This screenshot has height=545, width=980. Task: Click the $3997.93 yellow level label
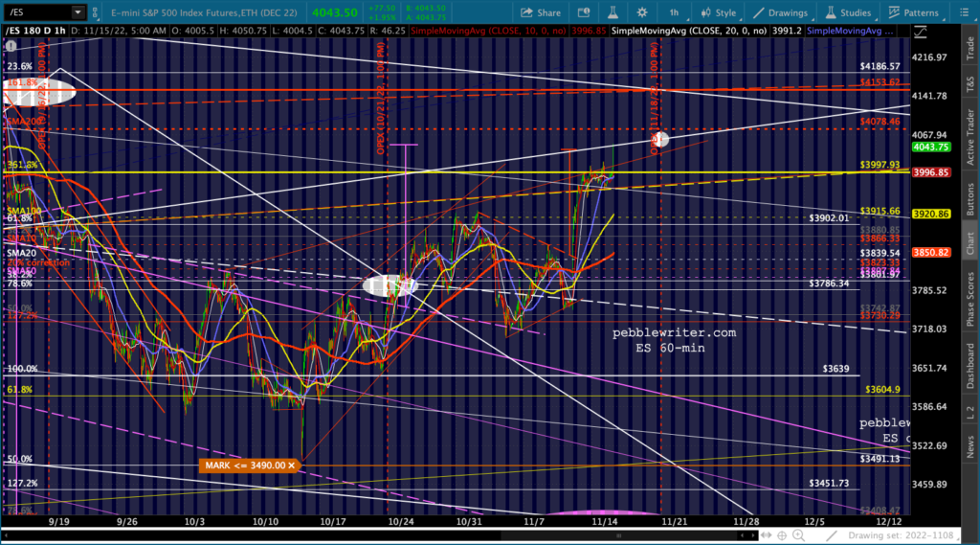coord(880,165)
